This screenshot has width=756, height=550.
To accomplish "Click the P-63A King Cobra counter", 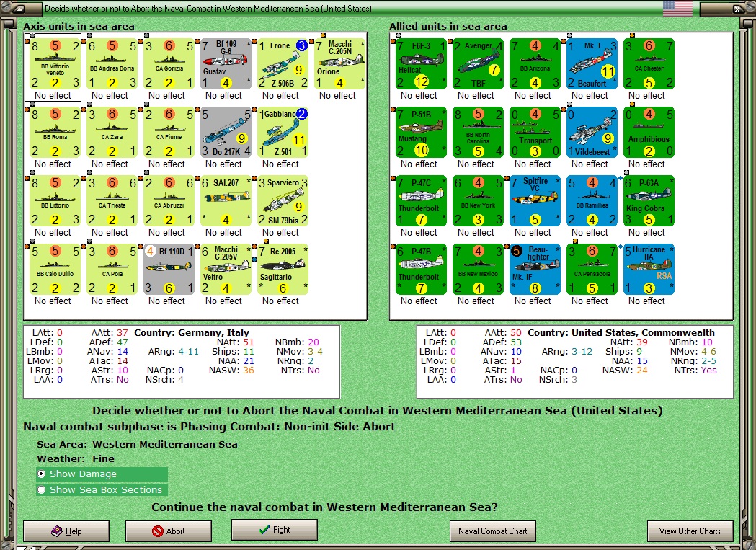I will tap(649, 200).
